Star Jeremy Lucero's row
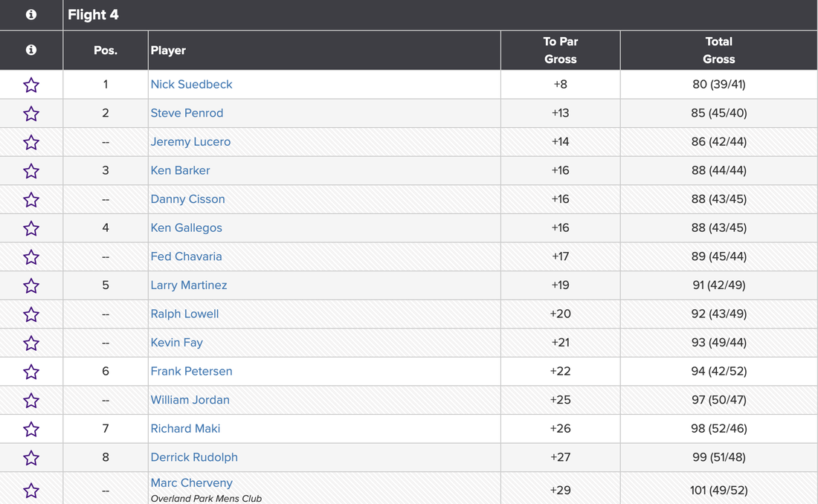The image size is (818, 504). pyautogui.click(x=31, y=142)
